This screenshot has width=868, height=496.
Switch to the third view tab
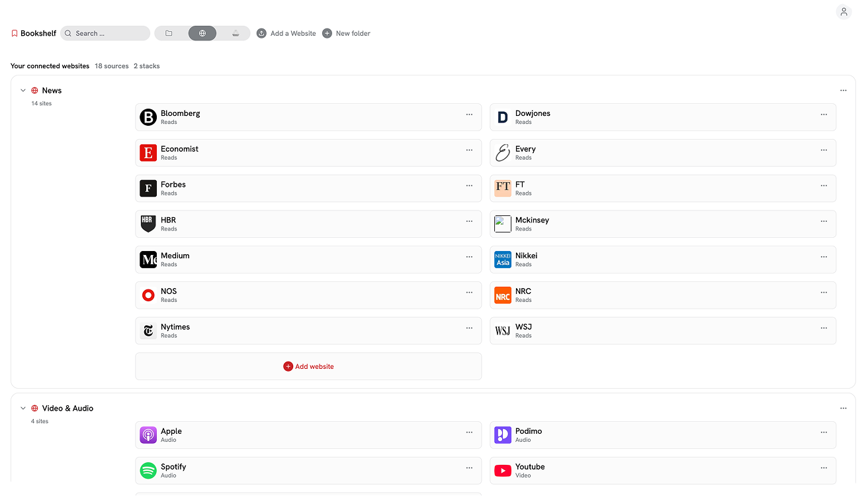coord(236,33)
